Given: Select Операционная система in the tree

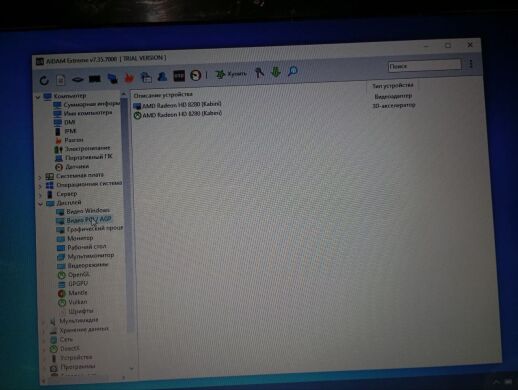Looking at the screenshot, I should (x=89, y=184).
